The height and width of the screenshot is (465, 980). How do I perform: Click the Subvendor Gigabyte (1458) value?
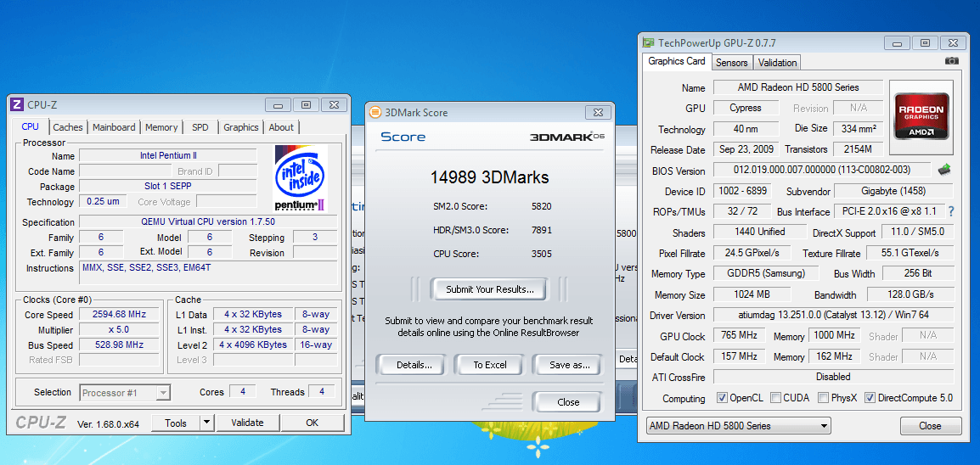coord(893,191)
